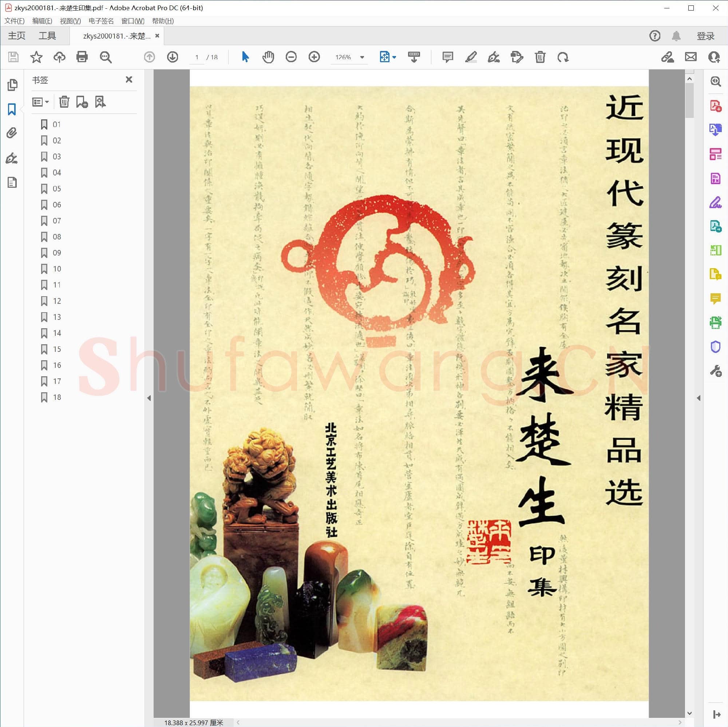Open the add comment note tool
The image size is (728, 727).
point(447,57)
